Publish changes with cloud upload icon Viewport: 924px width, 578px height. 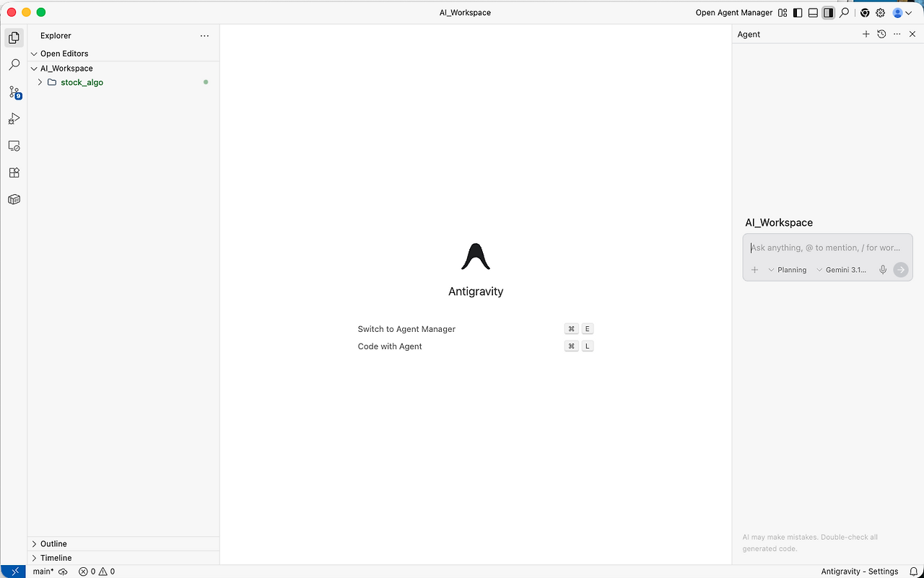pos(64,572)
